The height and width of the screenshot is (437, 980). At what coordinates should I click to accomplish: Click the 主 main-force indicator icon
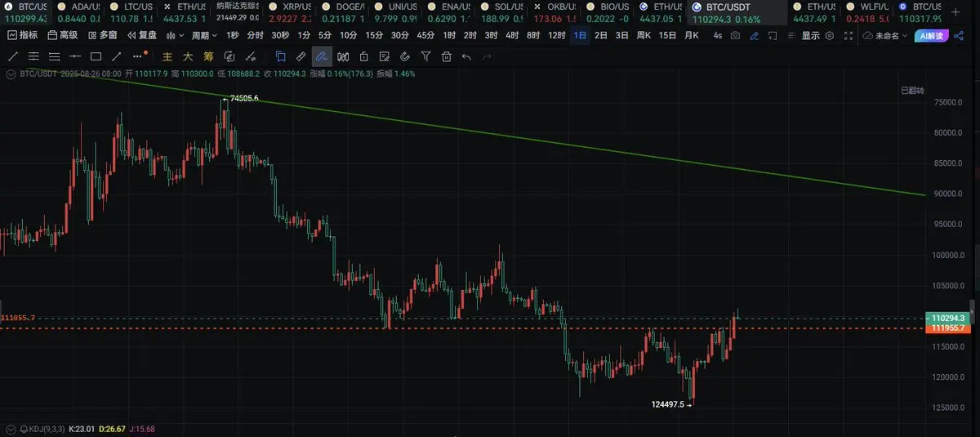(x=167, y=56)
